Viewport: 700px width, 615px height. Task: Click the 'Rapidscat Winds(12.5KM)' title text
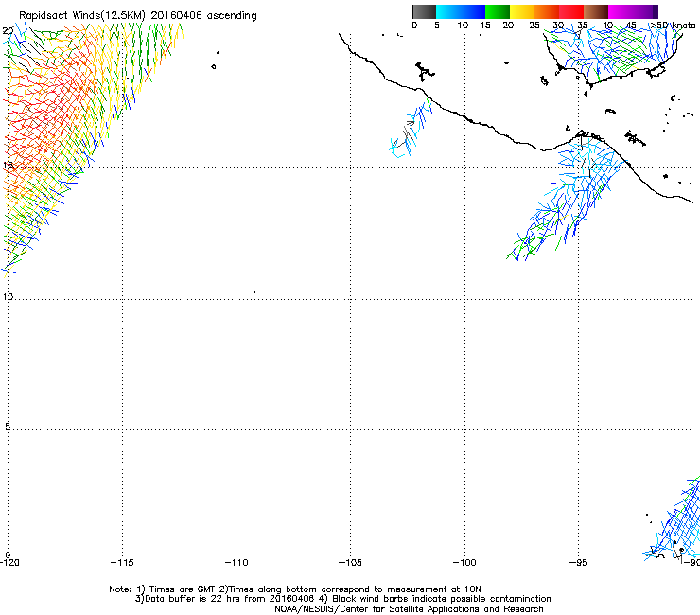pyautogui.click(x=82, y=16)
